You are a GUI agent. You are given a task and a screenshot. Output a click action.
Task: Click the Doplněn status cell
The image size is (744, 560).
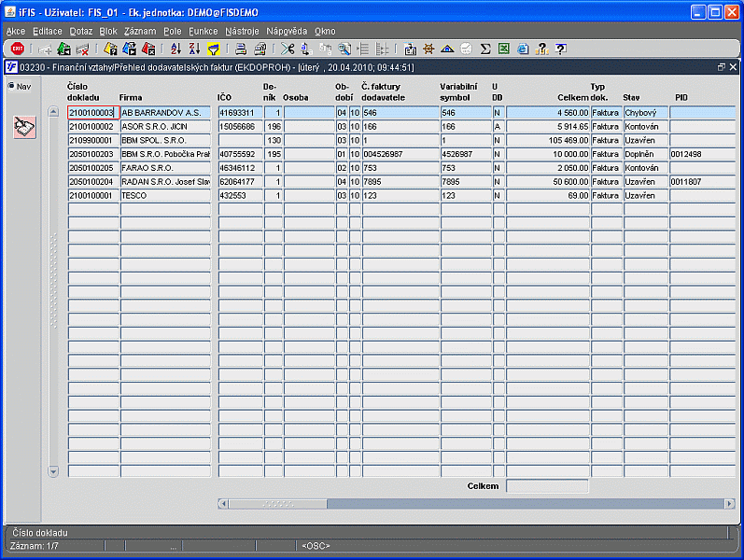645,154
